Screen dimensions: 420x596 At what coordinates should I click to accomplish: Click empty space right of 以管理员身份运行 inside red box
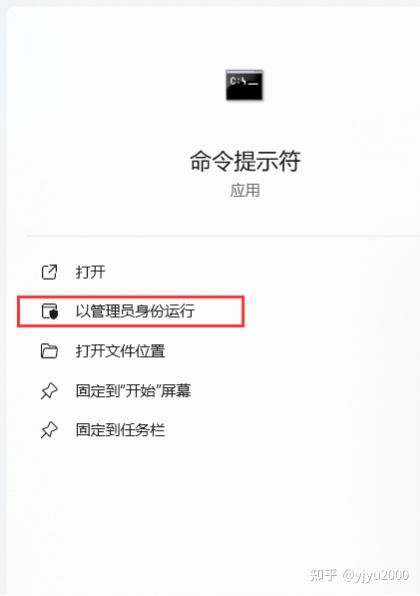(x=219, y=311)
